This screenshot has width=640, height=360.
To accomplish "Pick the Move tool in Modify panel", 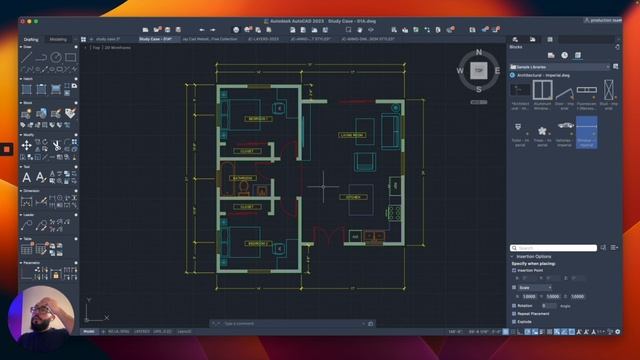I will pyautogui.click(x=27, y=145).
